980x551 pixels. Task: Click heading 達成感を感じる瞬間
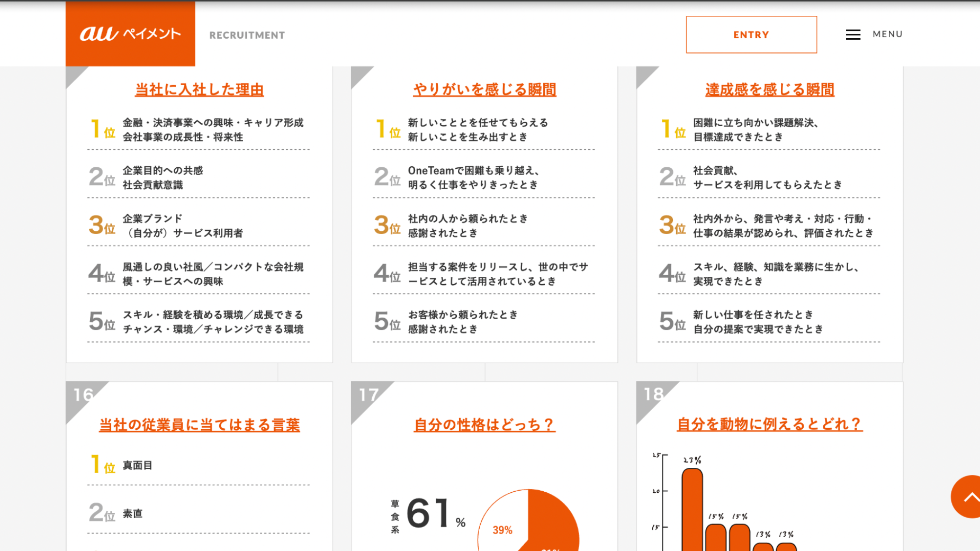(x=770, y=89)
